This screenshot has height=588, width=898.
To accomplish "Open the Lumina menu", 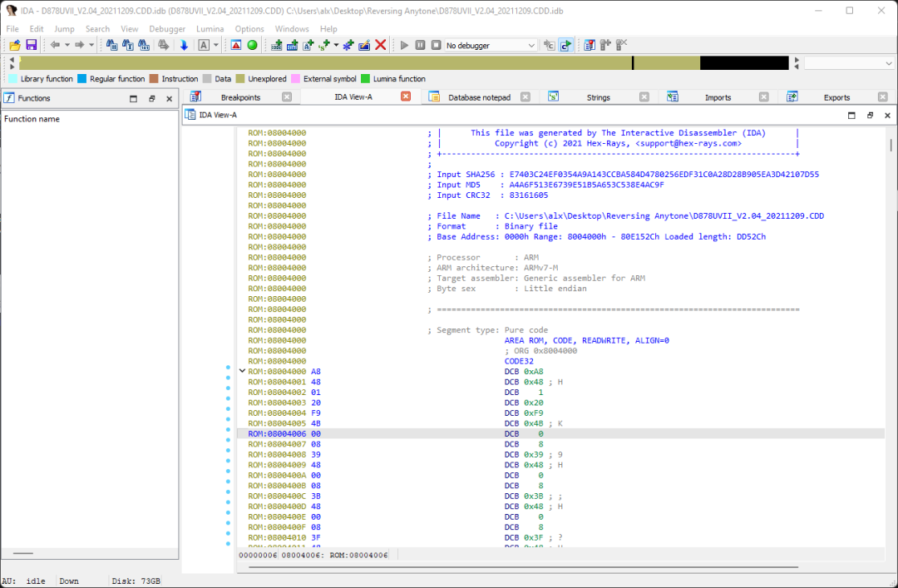I will pyautogui.click(x=210, y=29).
